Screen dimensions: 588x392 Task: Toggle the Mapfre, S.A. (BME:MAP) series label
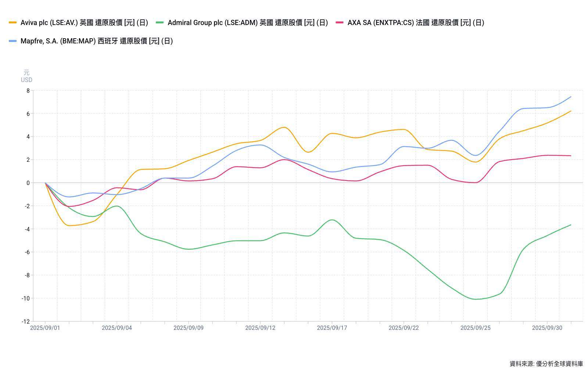[96, 41]
